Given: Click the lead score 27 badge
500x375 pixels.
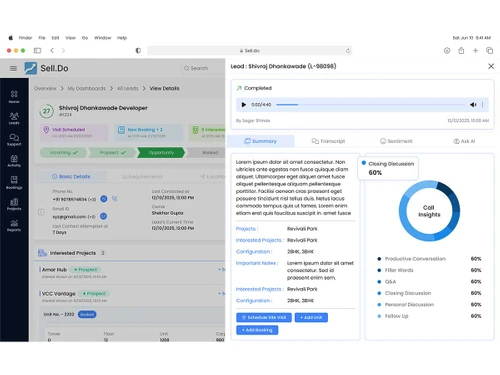Looking at the screenshot, I should [46, 111].
